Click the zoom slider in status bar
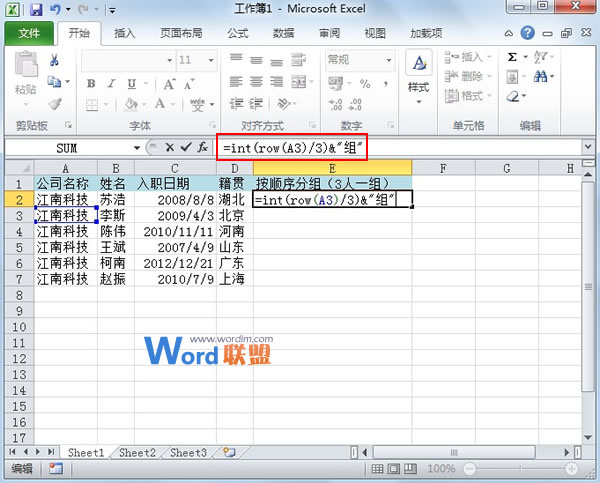This screenshot has height=483, width=600. pyautogui.click(x=522, y=468)
